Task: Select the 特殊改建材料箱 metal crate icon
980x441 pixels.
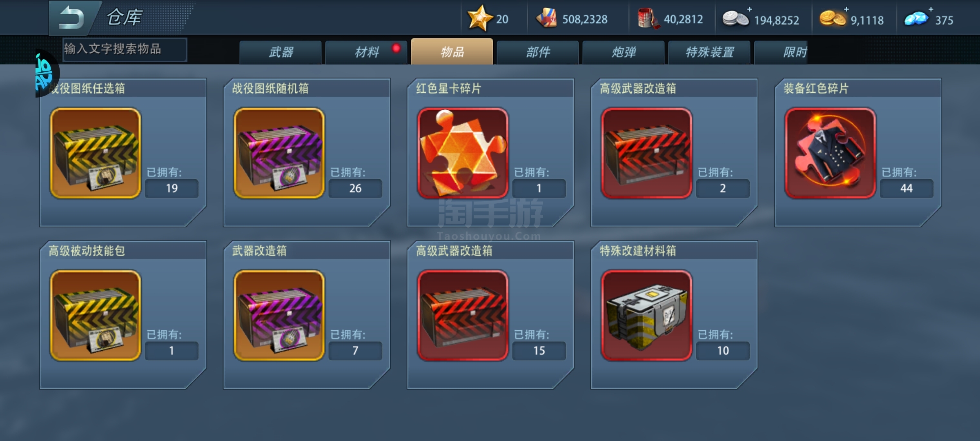Action: pyautogui.click(x=647, y=315)
